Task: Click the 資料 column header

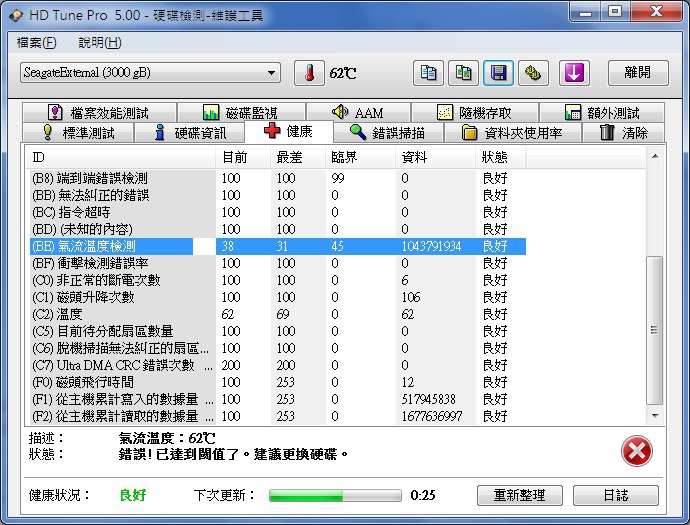Action: [x=435, y=157]
